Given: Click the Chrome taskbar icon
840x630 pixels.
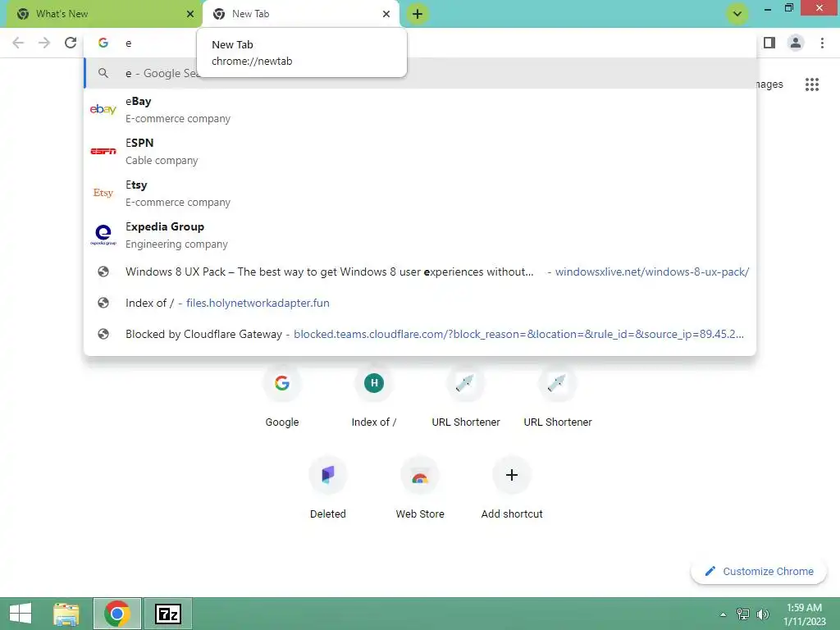Looking at the screenshot, I should [x=116, y=614].
